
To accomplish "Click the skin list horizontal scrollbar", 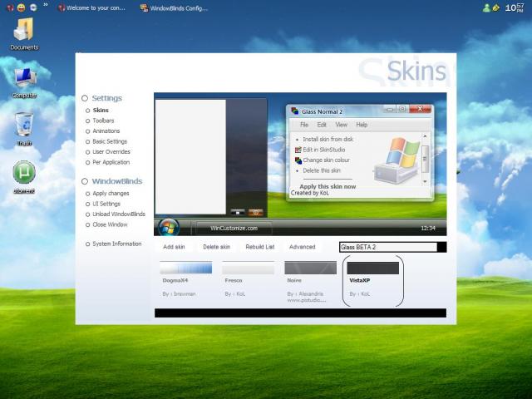I will click(x=300, y=313).
